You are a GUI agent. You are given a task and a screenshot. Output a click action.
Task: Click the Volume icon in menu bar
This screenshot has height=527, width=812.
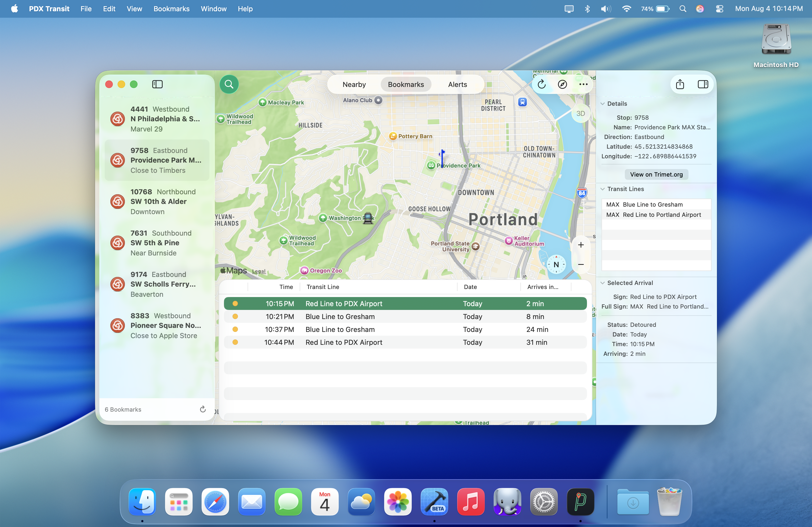pos(606,9)
